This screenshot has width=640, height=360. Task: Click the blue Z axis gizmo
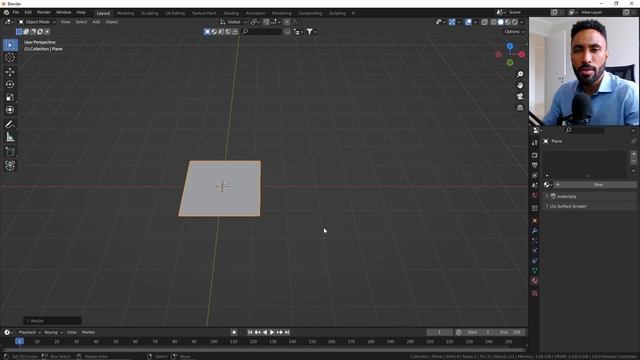coord(510,47)
